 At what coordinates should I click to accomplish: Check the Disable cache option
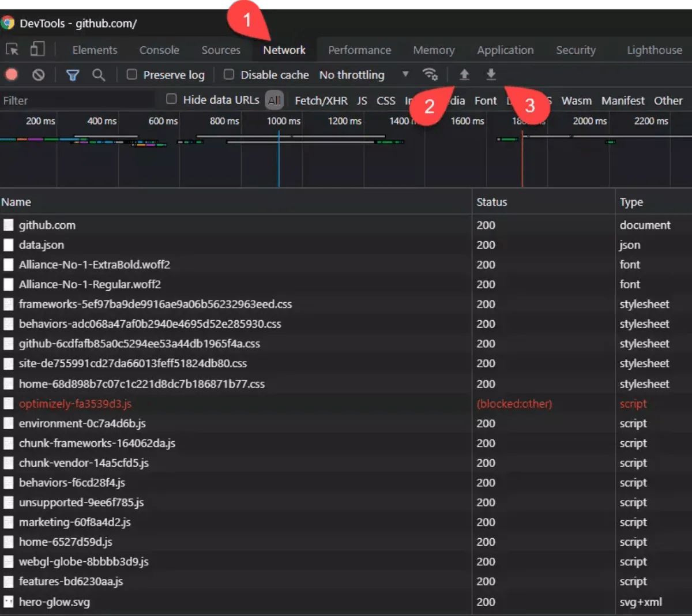(228, 74)
